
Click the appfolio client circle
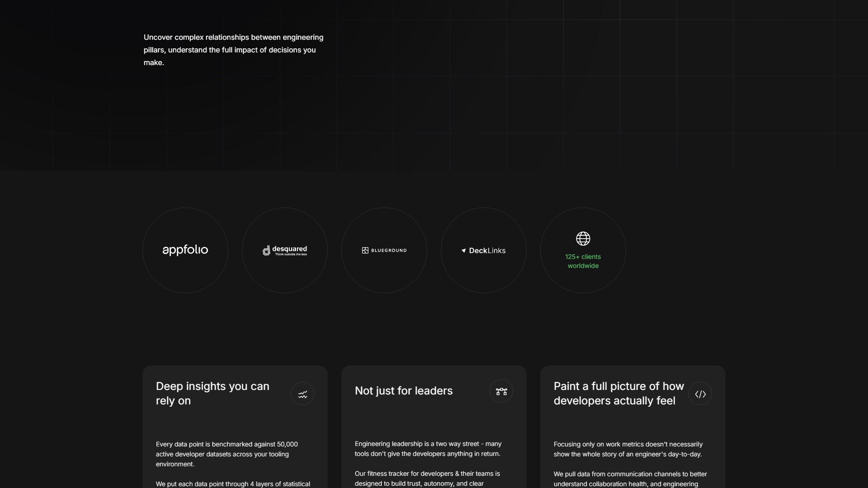(184, 250)
